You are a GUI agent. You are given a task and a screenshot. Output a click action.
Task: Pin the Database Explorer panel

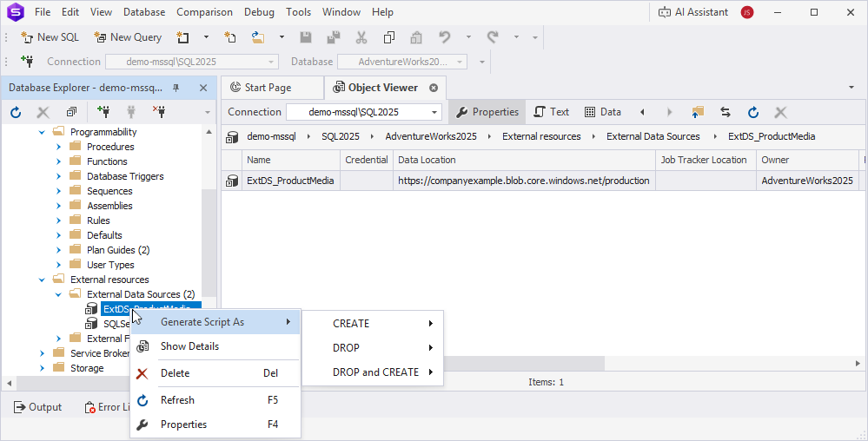[176, 88]
